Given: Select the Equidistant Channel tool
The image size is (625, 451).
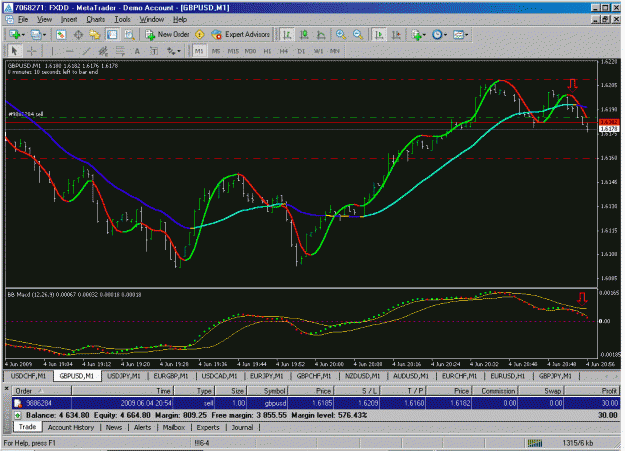Looking at the screenshot, I should [103, 51].
